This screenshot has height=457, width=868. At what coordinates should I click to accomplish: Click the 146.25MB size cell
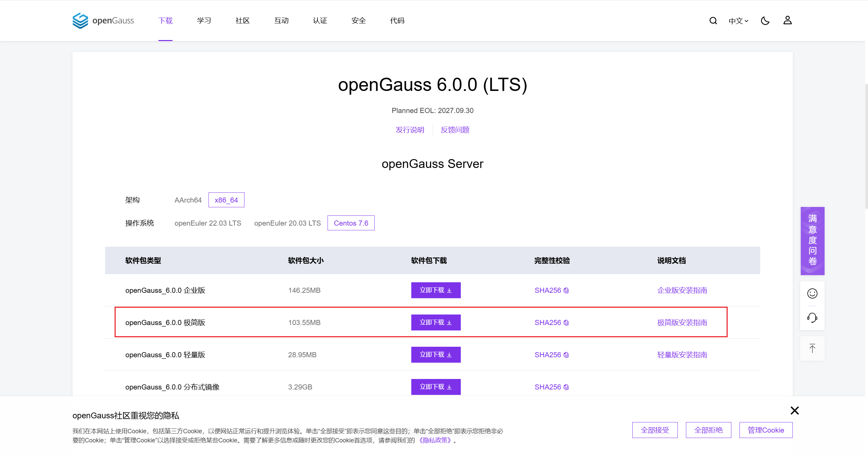pos(304,290)
